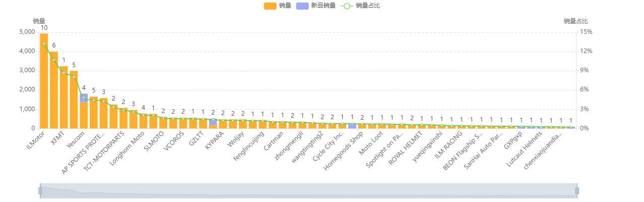This screenshot has height=202, width=644.
Task: Click the SanHai Auto Par... axis label
Action: pos(483,150)
